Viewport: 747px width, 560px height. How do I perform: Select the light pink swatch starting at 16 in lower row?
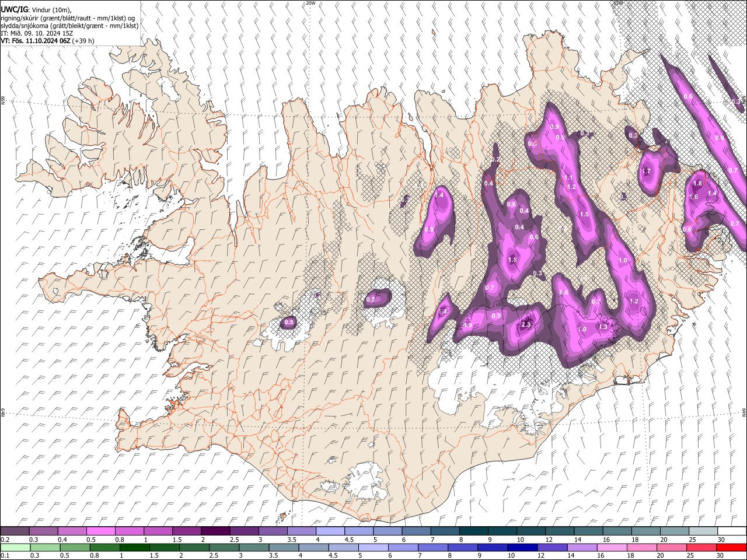coord(612,547)
